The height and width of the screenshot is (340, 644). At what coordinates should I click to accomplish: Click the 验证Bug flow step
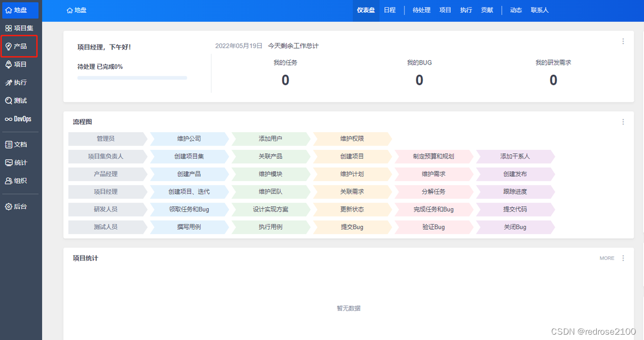click(434, 227)
